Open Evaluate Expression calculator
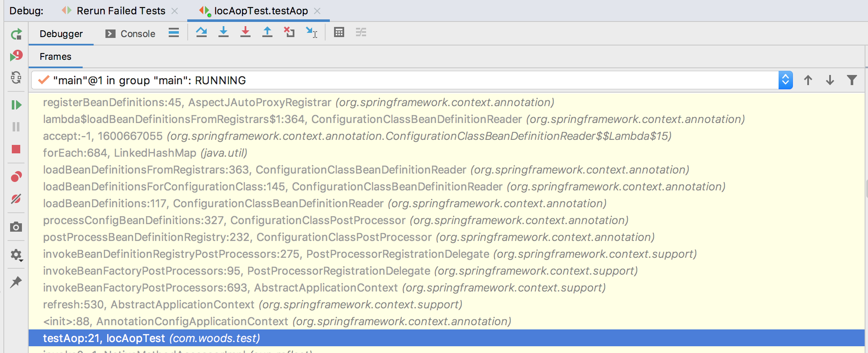This screenshot has width=868, height=353. point(339,32)
